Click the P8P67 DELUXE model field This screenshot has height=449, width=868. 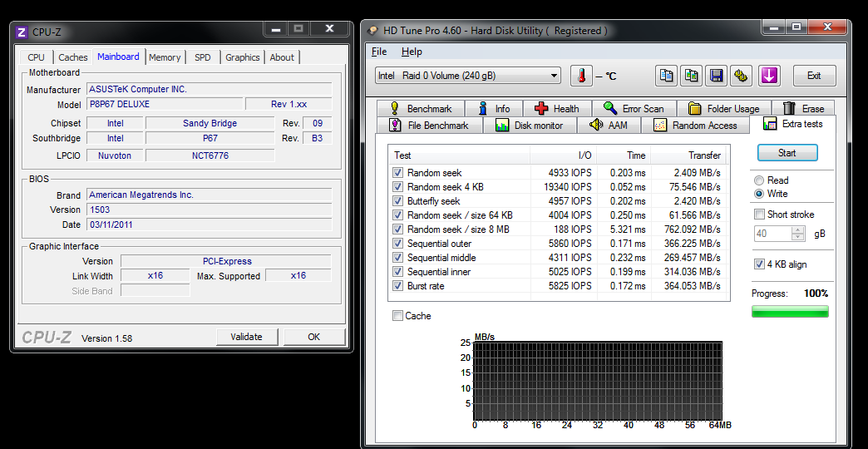click(x=165, y=104)
